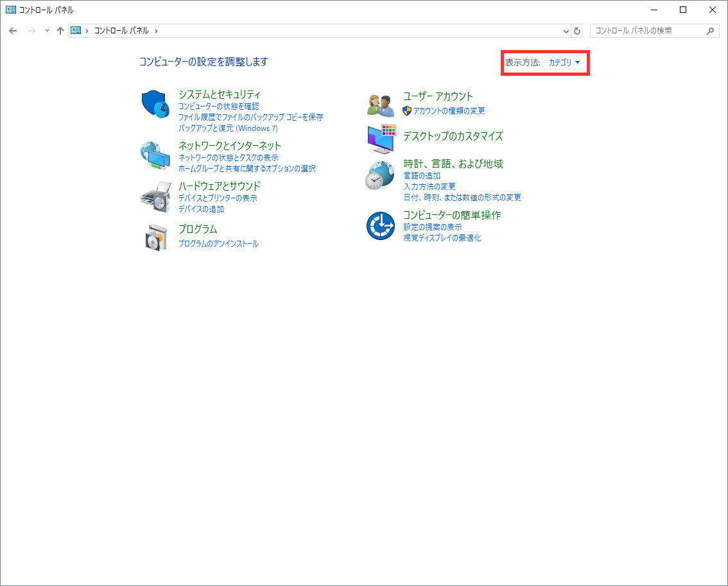728x586 pixels.
Task: Open the システムとセキュリティ heading link
Action: [x=220, y=94]
